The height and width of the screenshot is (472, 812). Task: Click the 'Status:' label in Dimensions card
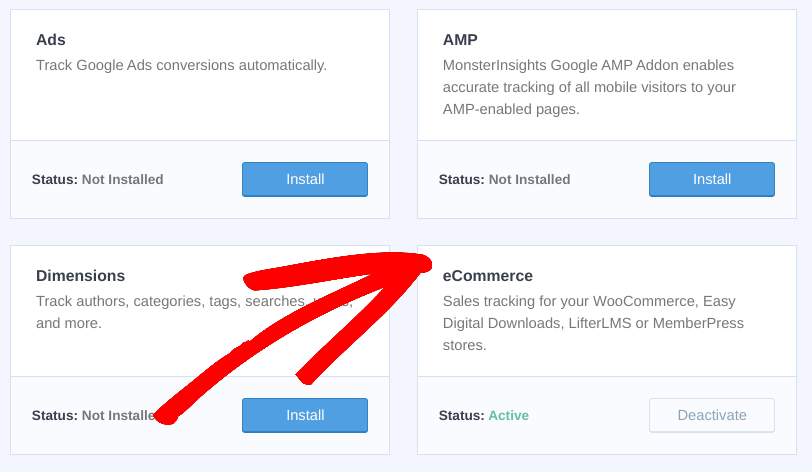[x=55, y=416]
